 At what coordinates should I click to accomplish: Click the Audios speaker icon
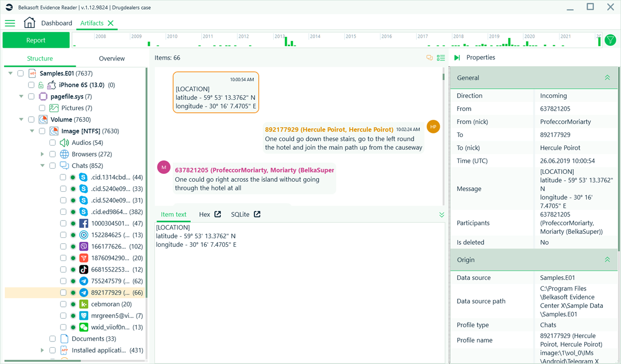64,142
